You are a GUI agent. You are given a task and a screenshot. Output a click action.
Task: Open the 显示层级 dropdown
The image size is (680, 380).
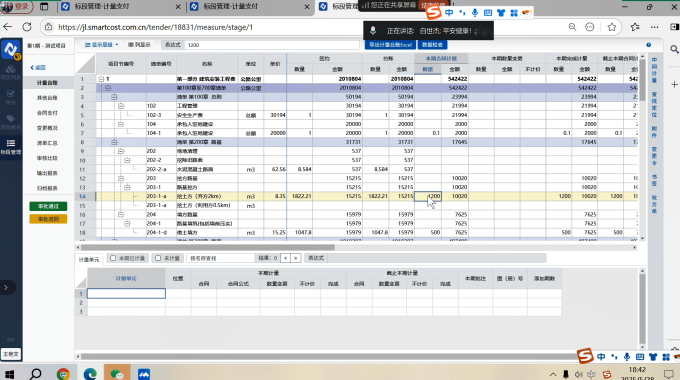pyautogui.click(x=101, y=45)
